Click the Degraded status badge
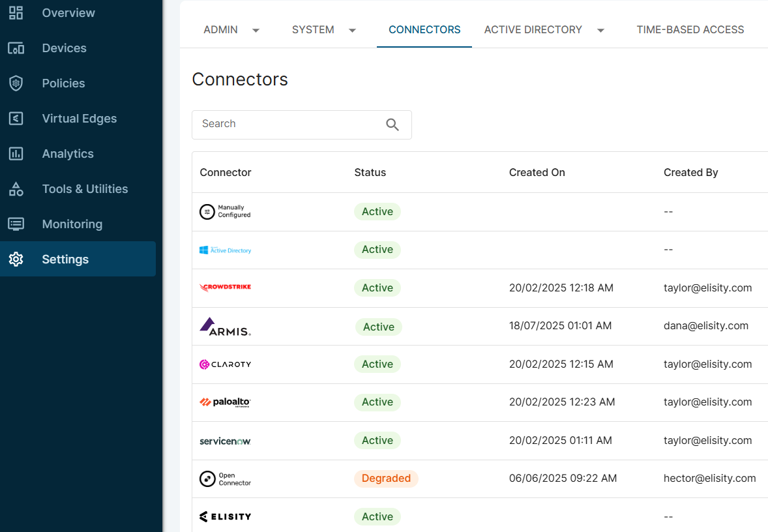The height and width of the screenshot is (532, 768). [386, 478]
